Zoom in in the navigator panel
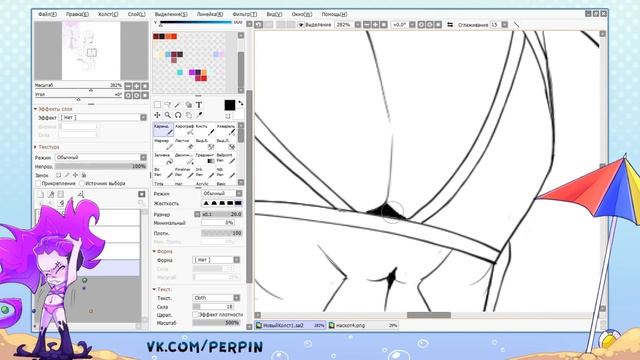 pyautogui.click(x=136, y=86)
